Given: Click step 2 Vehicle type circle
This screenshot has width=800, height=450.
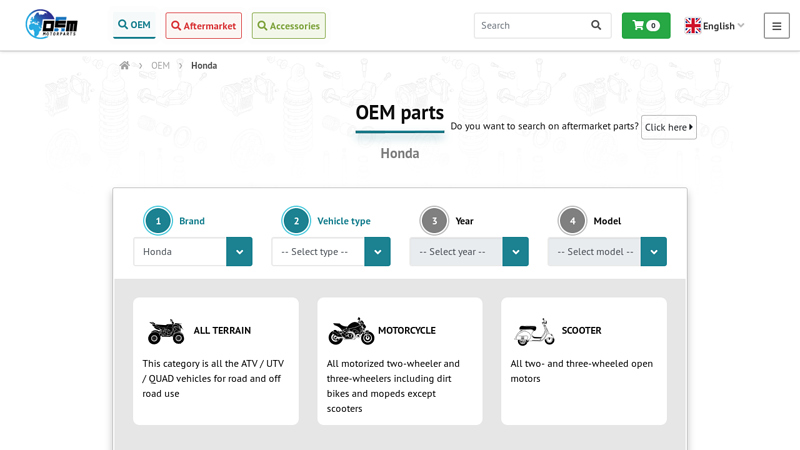Looking at the screenshot, I should tap(296, 221).
